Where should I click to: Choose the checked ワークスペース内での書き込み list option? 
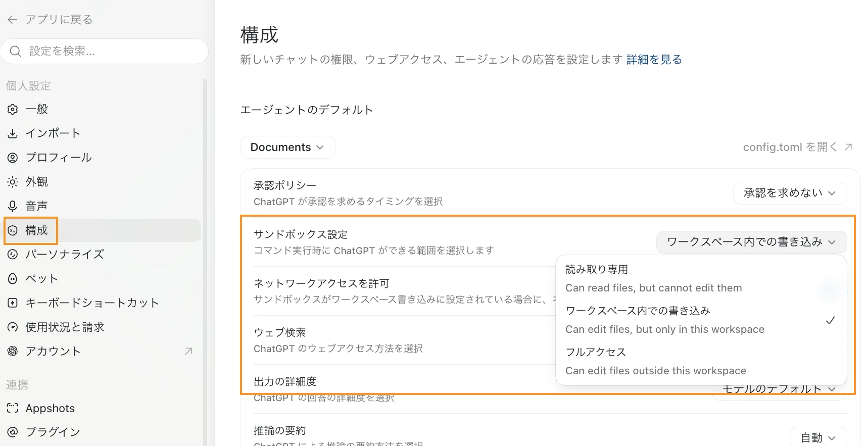[701, 320]
